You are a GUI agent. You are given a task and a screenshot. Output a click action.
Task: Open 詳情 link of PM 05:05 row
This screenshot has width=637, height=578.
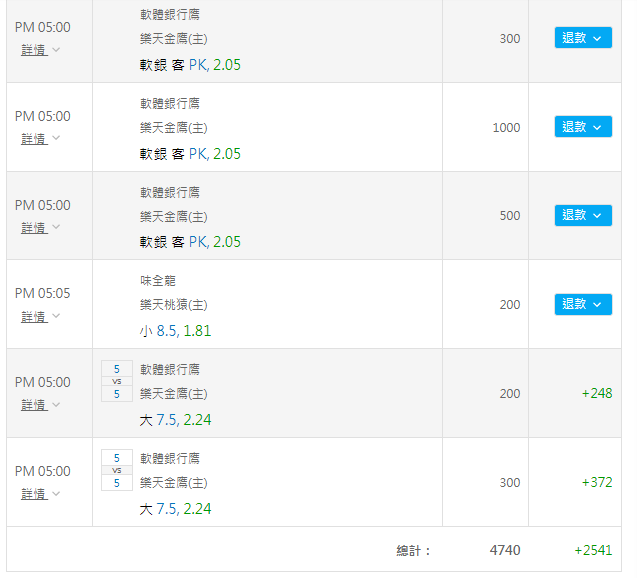tap(34, 317)
